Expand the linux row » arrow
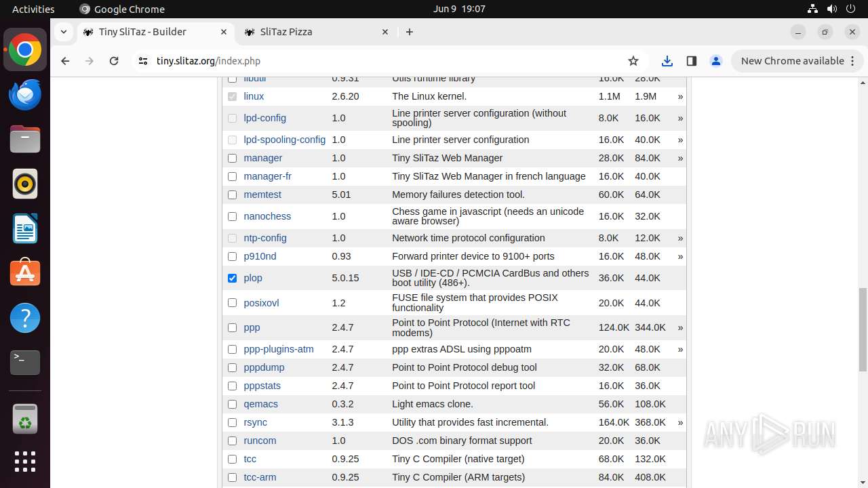Viewport: 868px width, 488px height. pyautogui.click(x=680, y=97)
